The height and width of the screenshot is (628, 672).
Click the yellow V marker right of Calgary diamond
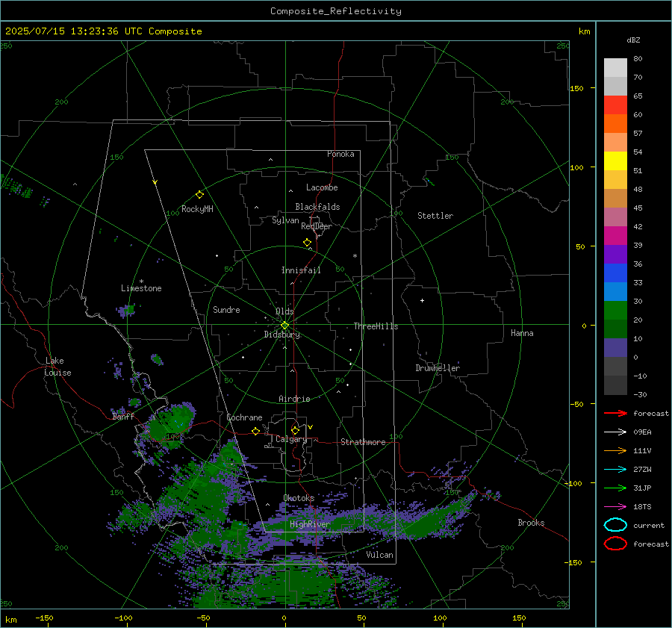click(311, 427)
